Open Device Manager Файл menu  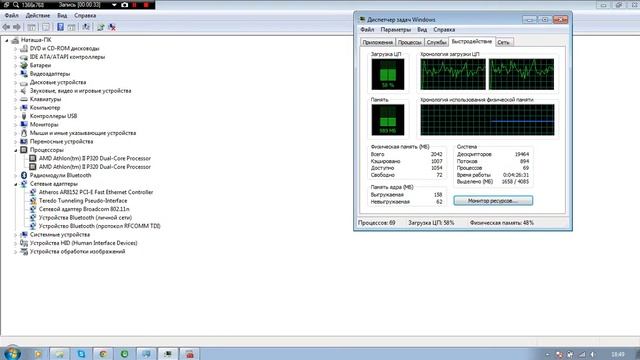11,16
